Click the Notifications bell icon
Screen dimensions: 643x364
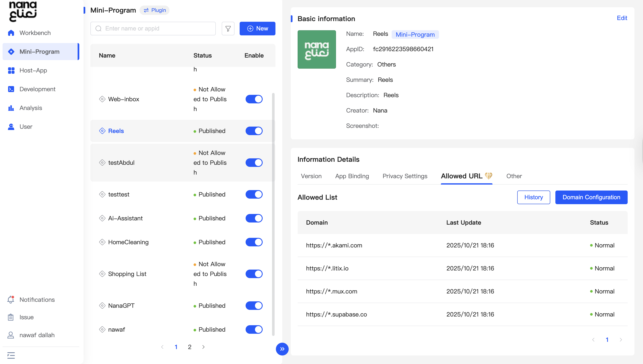[x=11, y=299]
